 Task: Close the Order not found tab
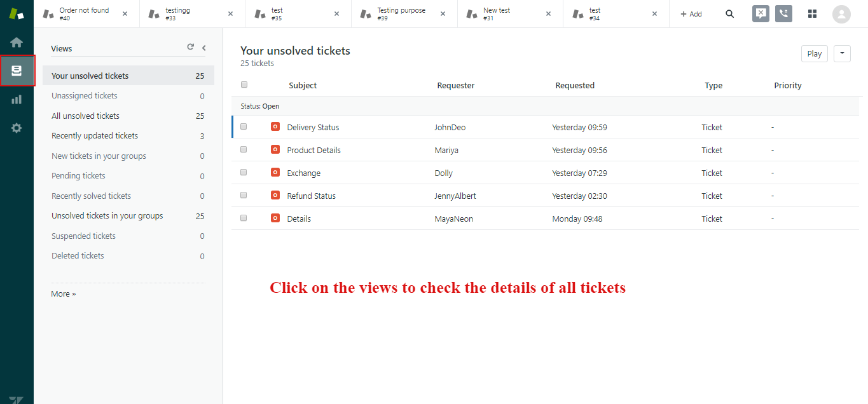125,14
